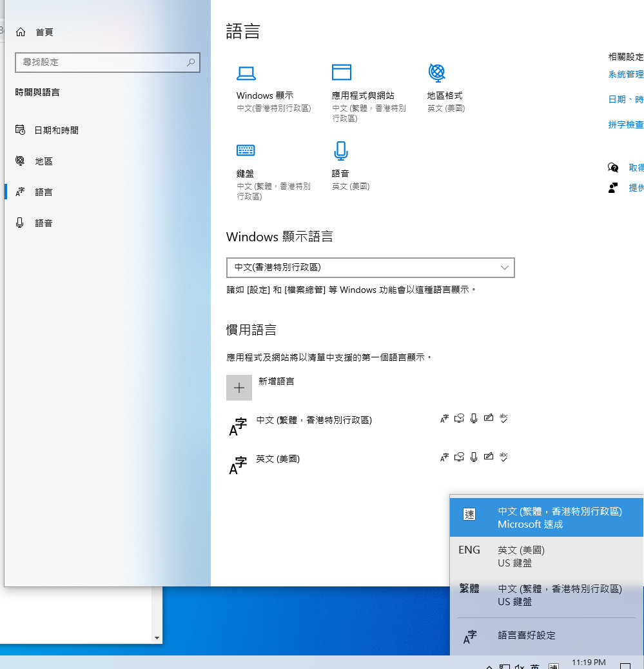Click the 提供 feedback link
This screenshot has width=644, height=669.
point(636,188)
